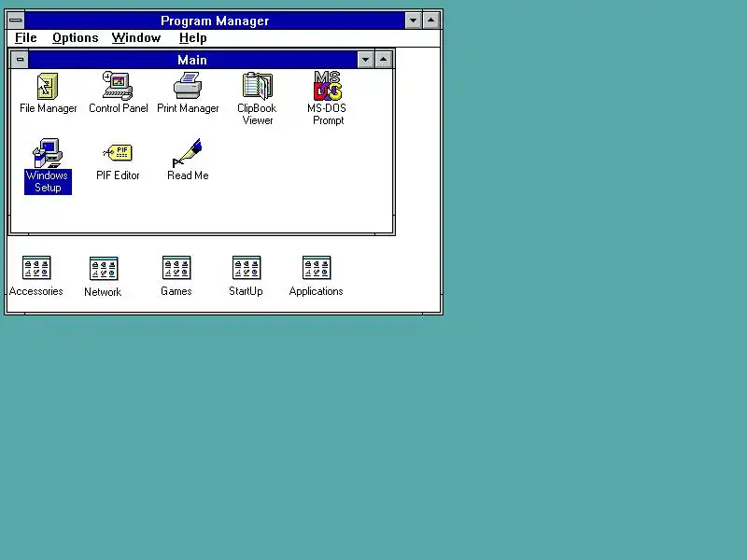Image resolution: width=747 pixels, height=560 pixels.
Task: Minimize the Program Manager window
Action: click(x=413, y=21)
